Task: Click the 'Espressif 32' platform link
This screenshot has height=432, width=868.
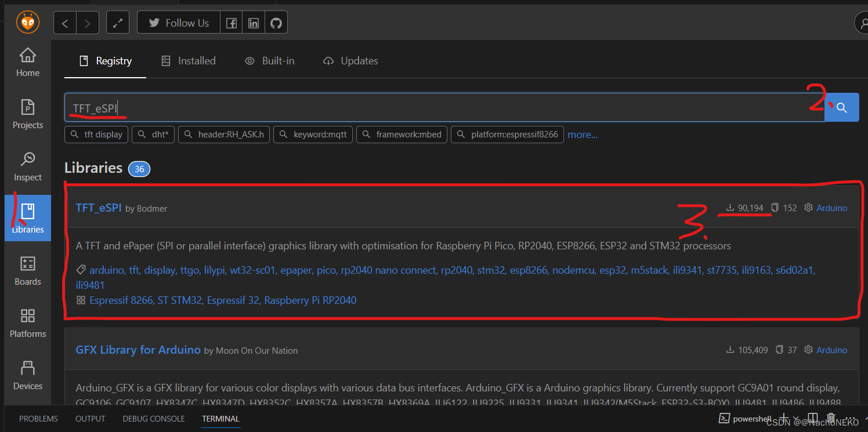Action: (x=233, y=300)
